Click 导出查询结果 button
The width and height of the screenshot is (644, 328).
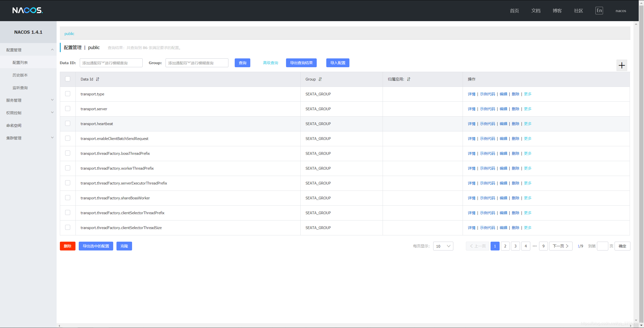tap(301, 63)
